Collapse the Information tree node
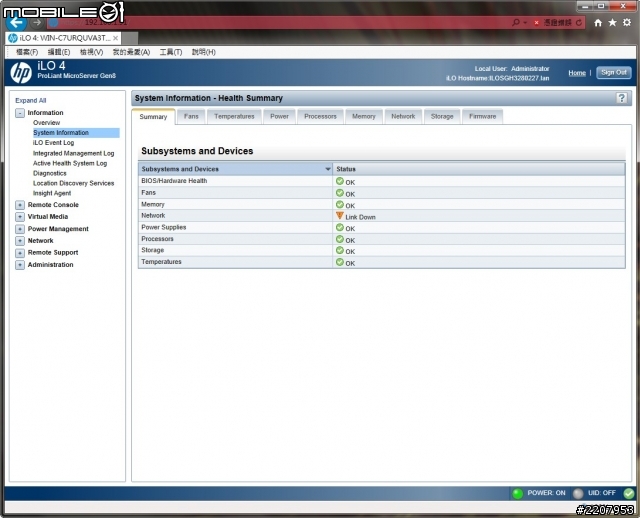Image resolution: width=640 pixels, height=518 pixels. [x=20, y=113]
